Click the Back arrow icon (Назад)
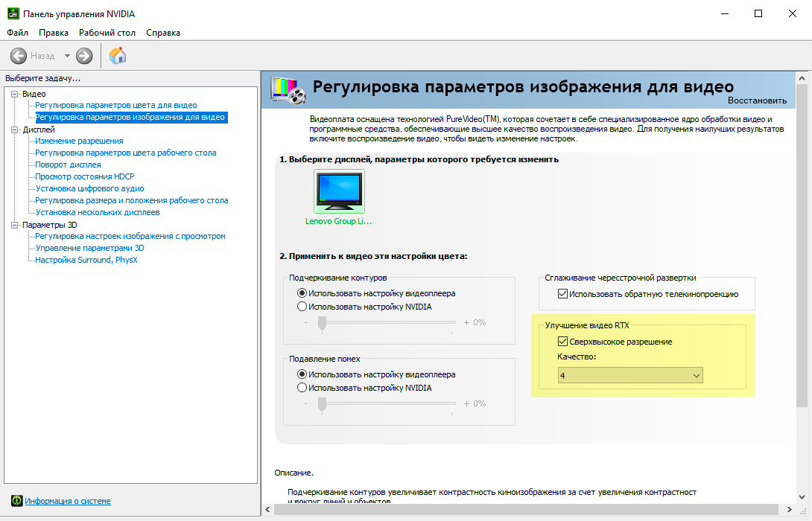The width and height of the screenshot is (812, 521). (x=18, y=56)
